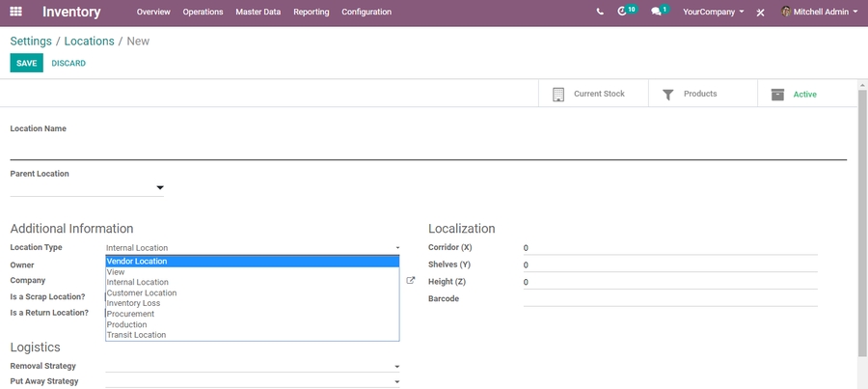Select Customer Location from the list
868x389 pixels.
pos(142,292)
